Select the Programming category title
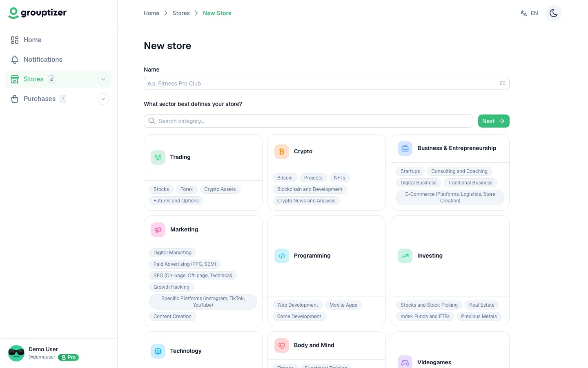 pyautogui.click(x=312, y=256)
